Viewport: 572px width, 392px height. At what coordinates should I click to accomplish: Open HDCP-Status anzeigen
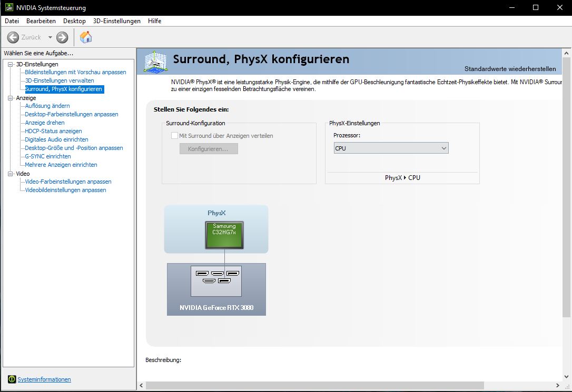click(53, 131)
